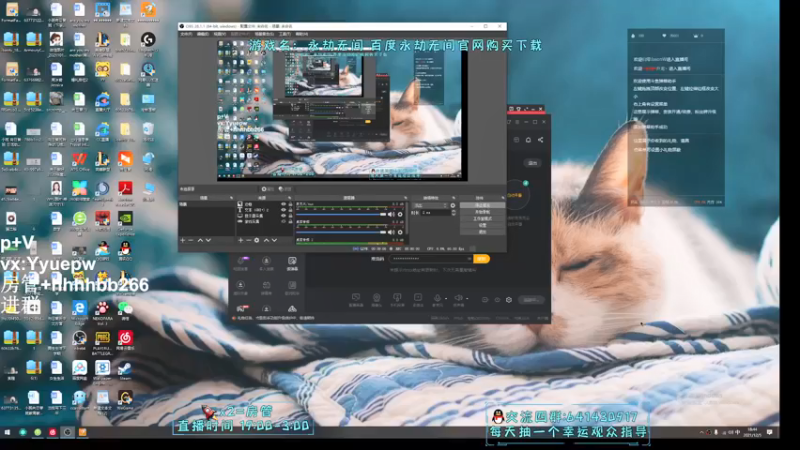Toggle lock on text GDI+ source
The width and height of the screenshot is (800, 450).
pyautogui.click(x=290, y=210)
